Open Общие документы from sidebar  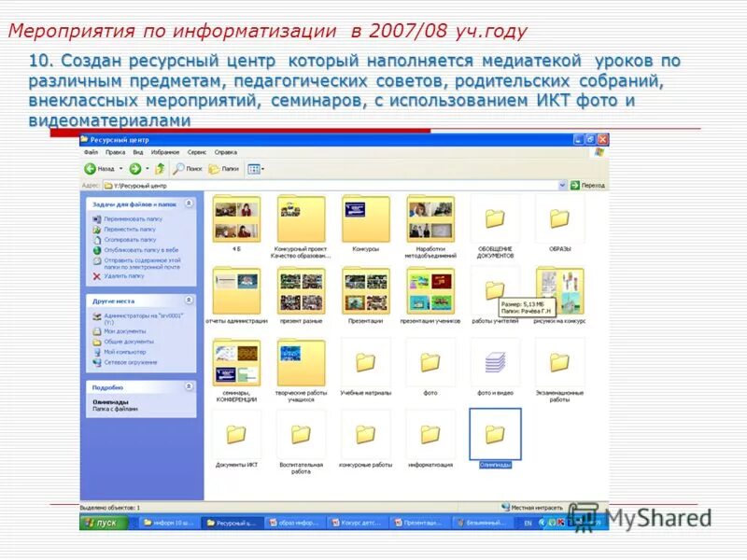point(129,341)
